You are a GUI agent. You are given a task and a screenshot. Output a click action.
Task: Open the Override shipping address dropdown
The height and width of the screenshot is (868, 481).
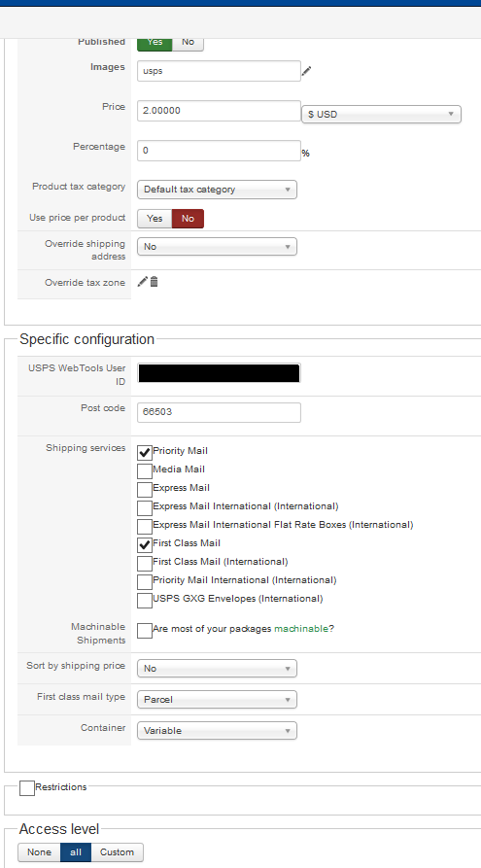[217, 246]
